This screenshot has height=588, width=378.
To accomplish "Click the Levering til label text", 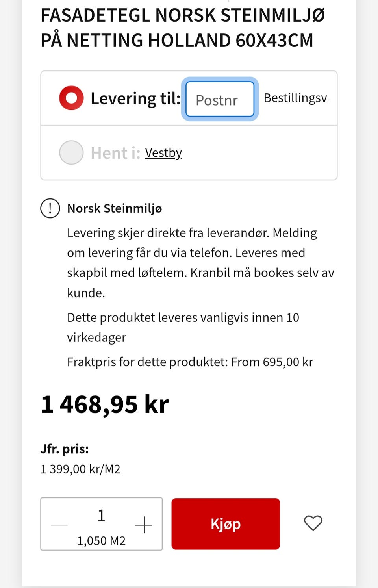I will tap(135, 98).
